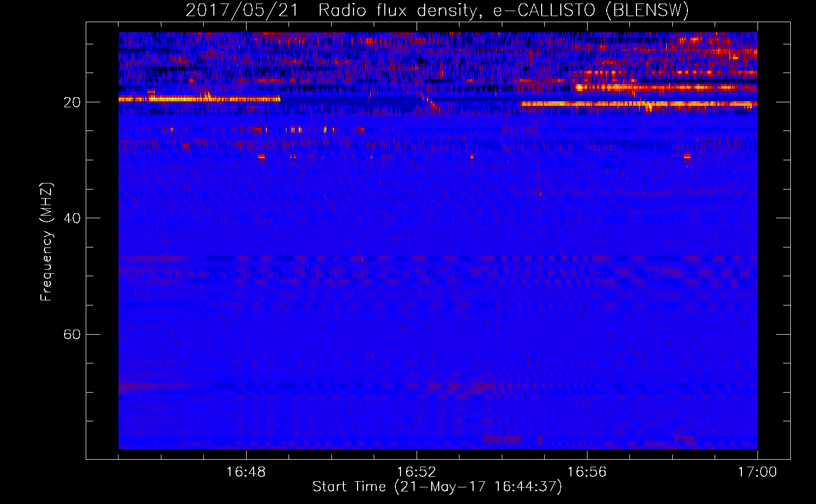This screenshot has width=816, height=504.
Task: Click the 'Start Time (21-May-17 16:44:37)' label
Action: (x=437, y=487)
